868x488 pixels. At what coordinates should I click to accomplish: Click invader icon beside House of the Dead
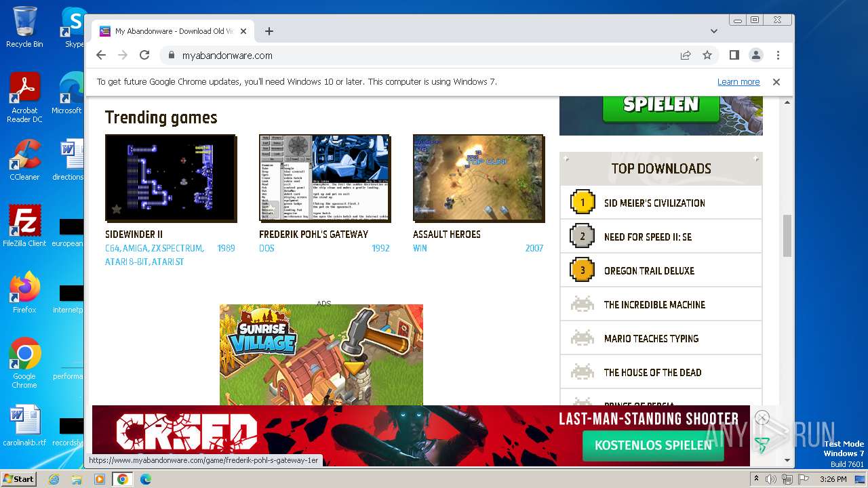pos(582,372)
